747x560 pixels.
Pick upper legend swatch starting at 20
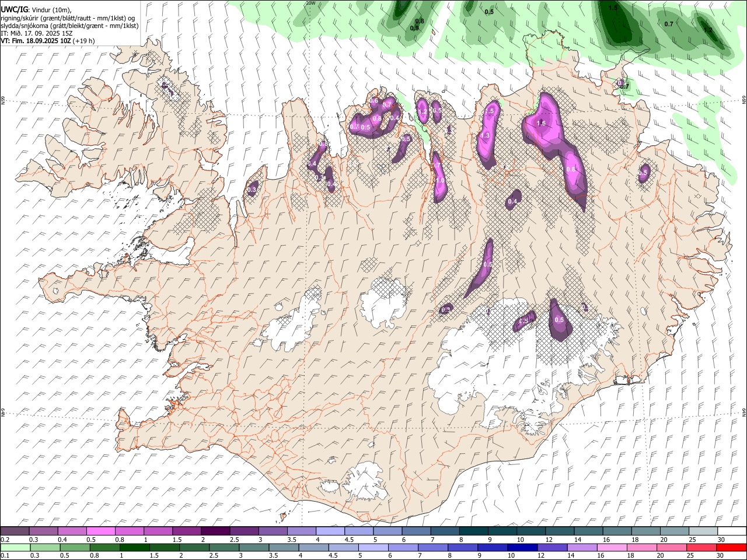(x=673, y=531)
